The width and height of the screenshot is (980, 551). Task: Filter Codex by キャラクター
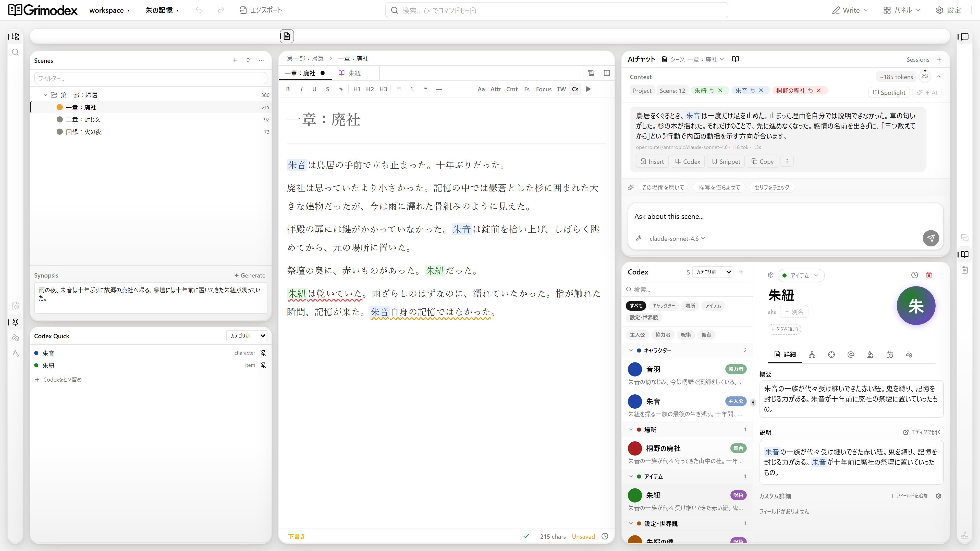(664, 305)
